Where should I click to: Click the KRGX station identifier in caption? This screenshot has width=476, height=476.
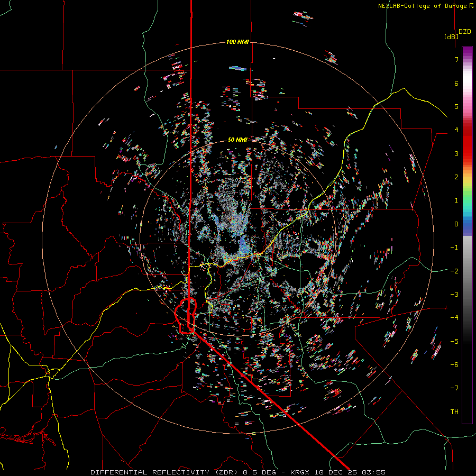tap(301, 472)
